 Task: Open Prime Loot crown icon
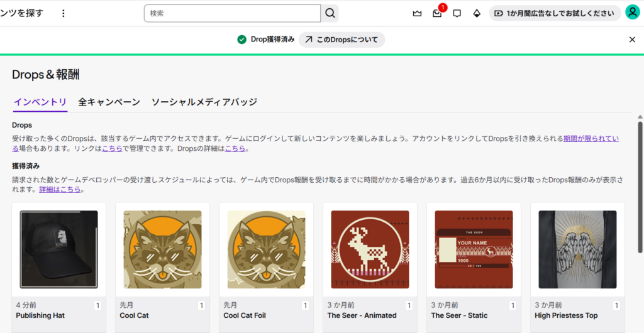(418, 14)
